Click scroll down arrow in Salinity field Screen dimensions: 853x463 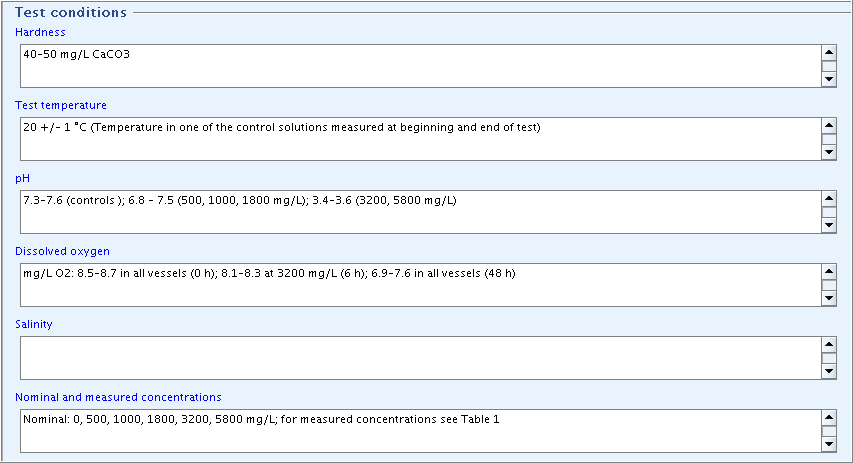point(829,371)
